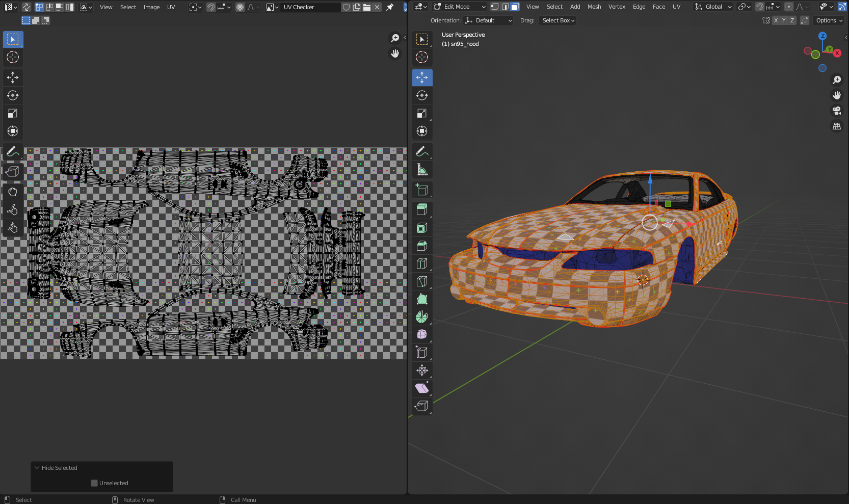Open the Orientation Default dropdown
Image resolution: width=849 pixels, height=504 pixels.
tap(488, 20)
